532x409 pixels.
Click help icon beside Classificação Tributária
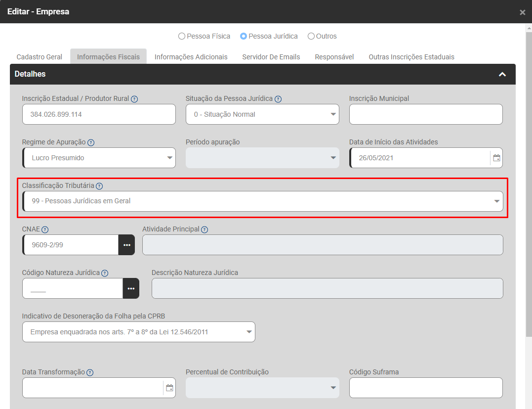point(99,186)
